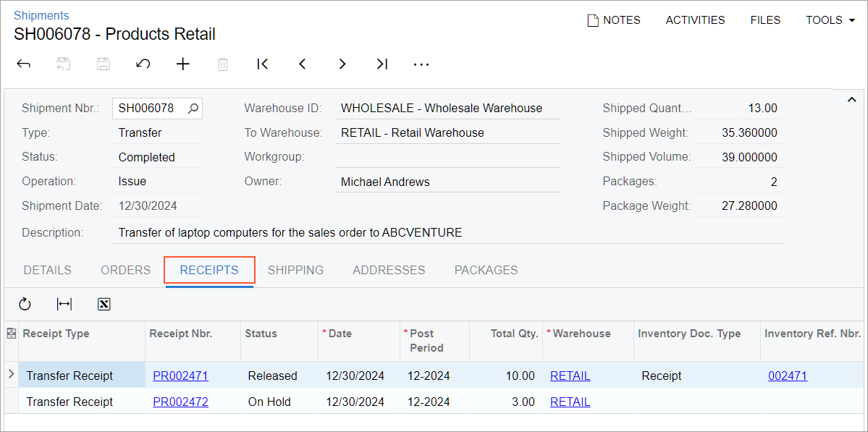This screenshot has width=868, height=432.
Task: Fit columns width in receipts grid
Action: pos(64,304)
